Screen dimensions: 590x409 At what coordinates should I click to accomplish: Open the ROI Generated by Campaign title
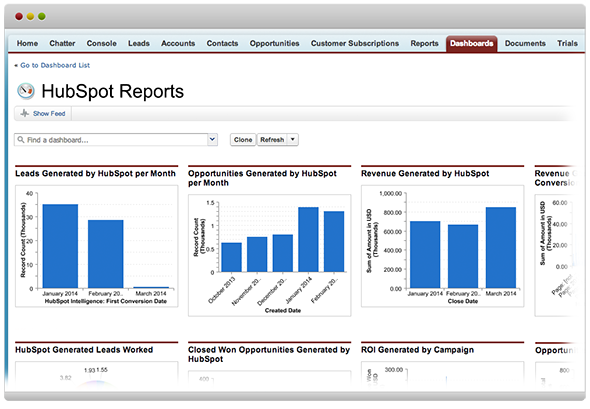[417, 350]
